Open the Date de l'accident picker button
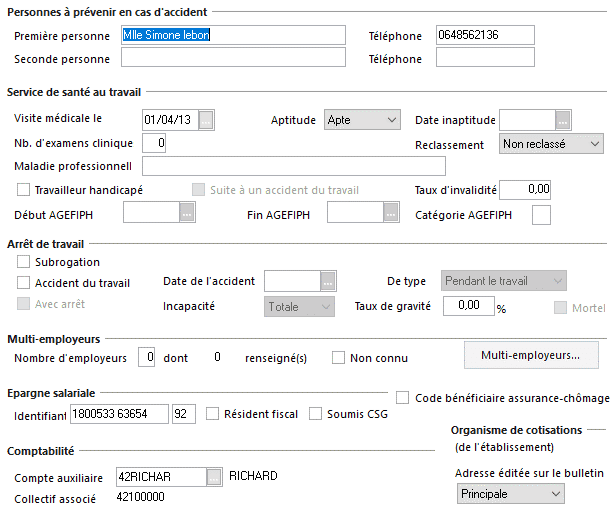This screenshot has width=615, height=509. tap(326, 282)
